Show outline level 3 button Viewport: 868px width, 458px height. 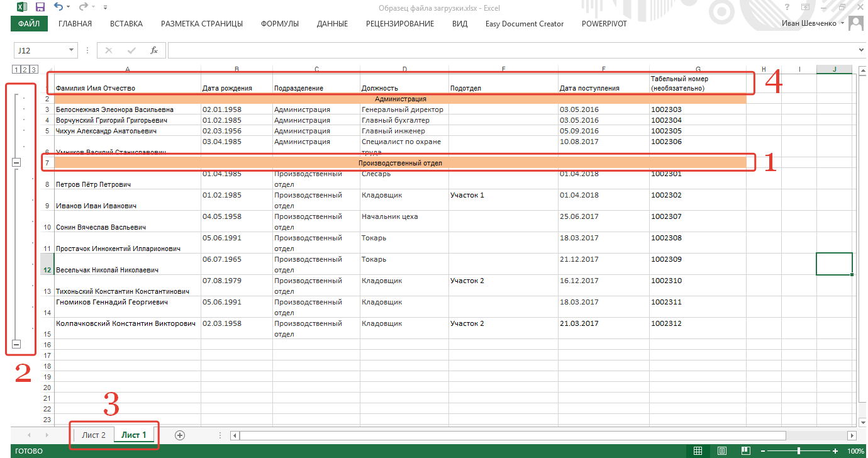pyautogui.click(x=34, y=70)
